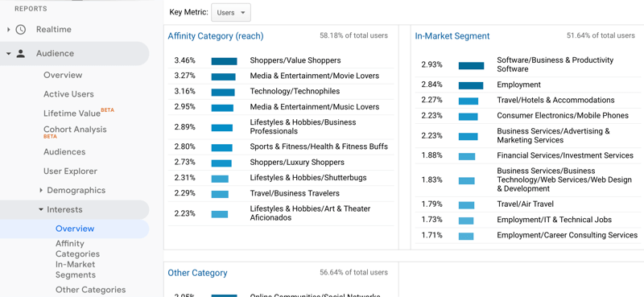Select Other Categories in sidebar
644x297 pixels.
pos(90,290)
